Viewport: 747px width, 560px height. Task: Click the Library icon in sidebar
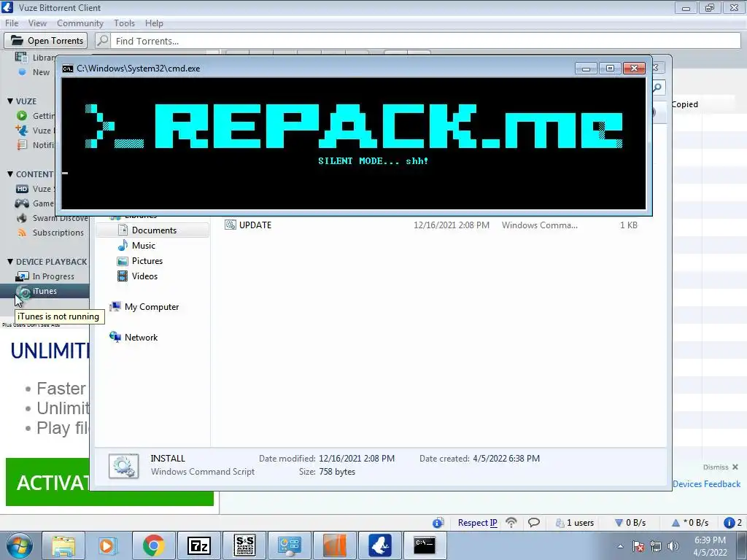coord(21,57)
